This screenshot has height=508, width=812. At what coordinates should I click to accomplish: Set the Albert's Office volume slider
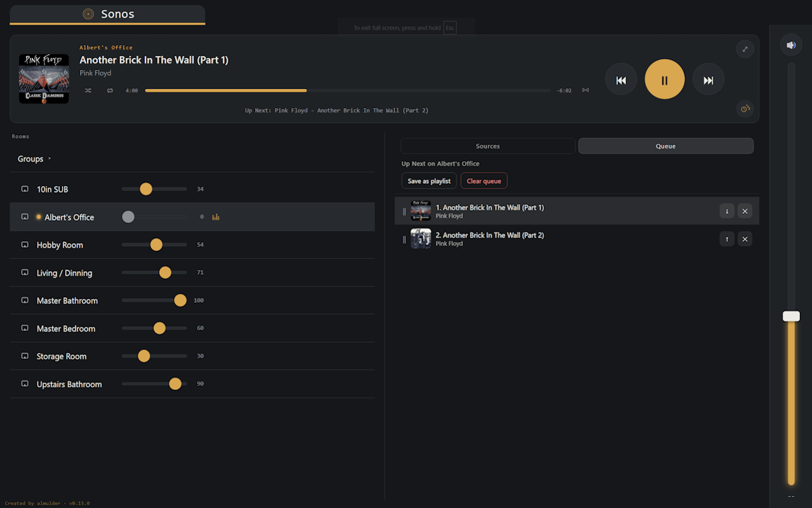point(154,217)
